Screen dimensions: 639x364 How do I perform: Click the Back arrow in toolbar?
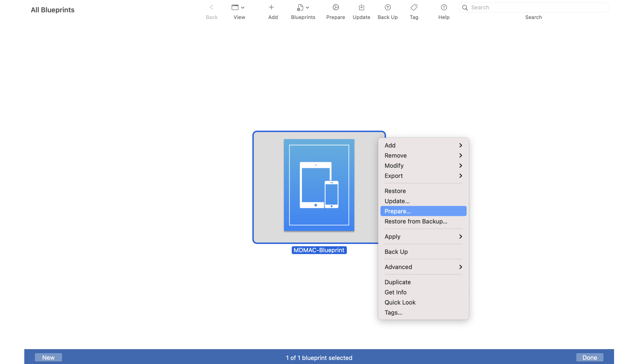pyautogui.click(x=211, y=8)
